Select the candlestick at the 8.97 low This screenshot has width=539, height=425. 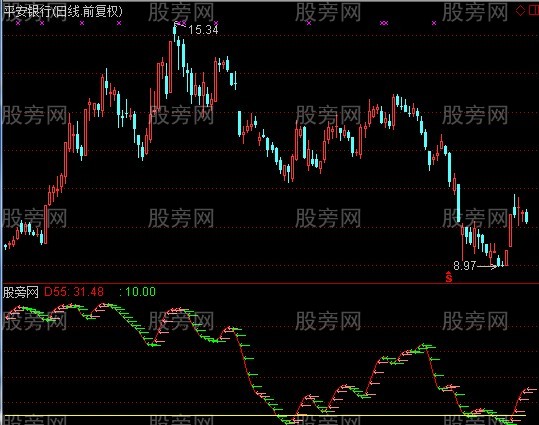click(498, 261)
